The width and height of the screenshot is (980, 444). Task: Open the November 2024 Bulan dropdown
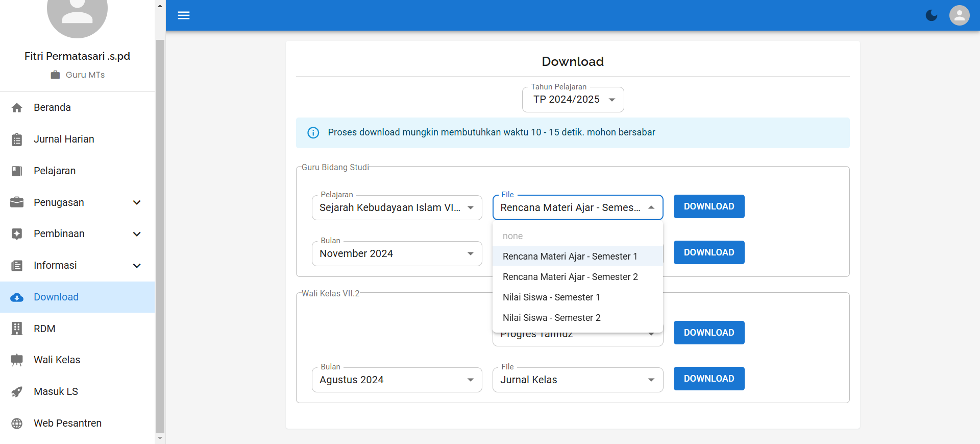pyautogui.click(x=397, y=253)
